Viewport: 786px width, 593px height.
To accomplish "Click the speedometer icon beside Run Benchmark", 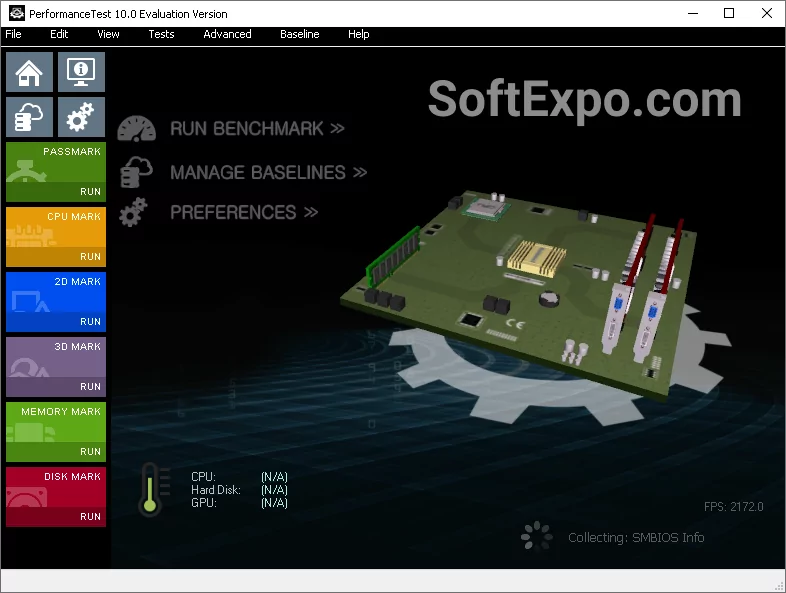I will [x=137, y=129].
